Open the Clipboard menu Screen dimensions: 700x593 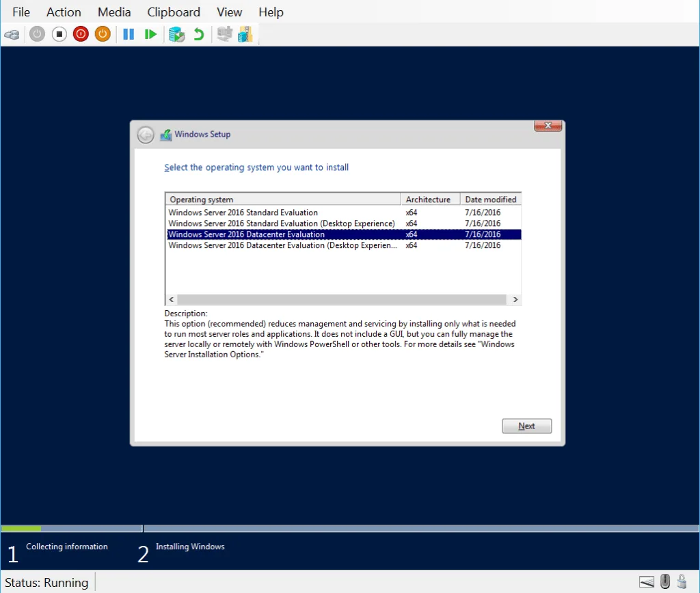click(x=174, y=12)
